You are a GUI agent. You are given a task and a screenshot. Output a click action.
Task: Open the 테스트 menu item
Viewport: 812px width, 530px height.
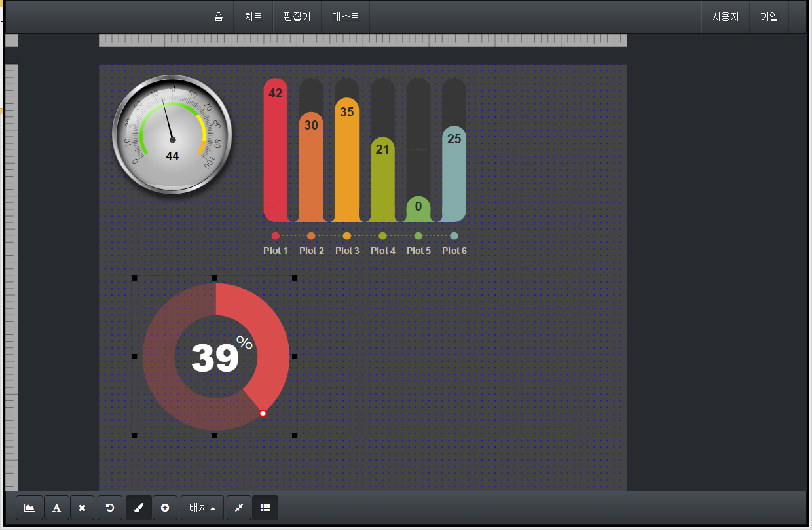click(346, 17)
